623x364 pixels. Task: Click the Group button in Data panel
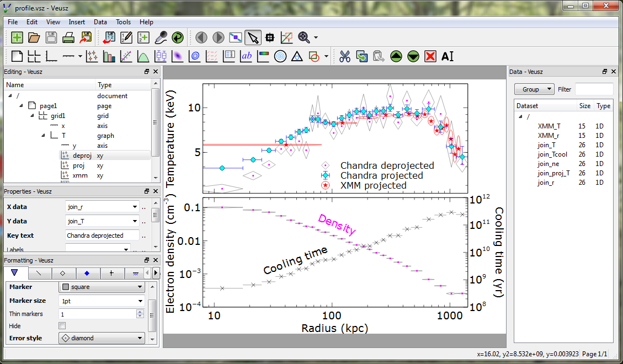pyautogui.click(x=534, y=89)
